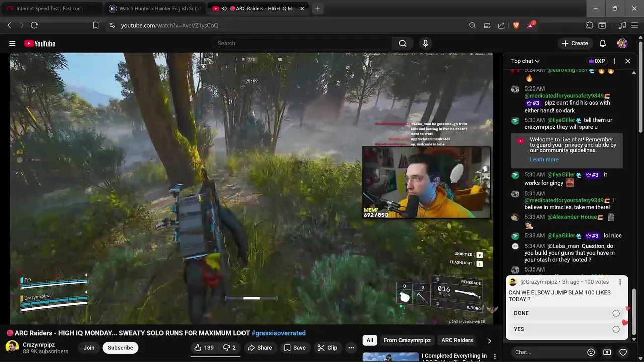Open the account avatar menu
644x362 pixels.
(622, 44)
